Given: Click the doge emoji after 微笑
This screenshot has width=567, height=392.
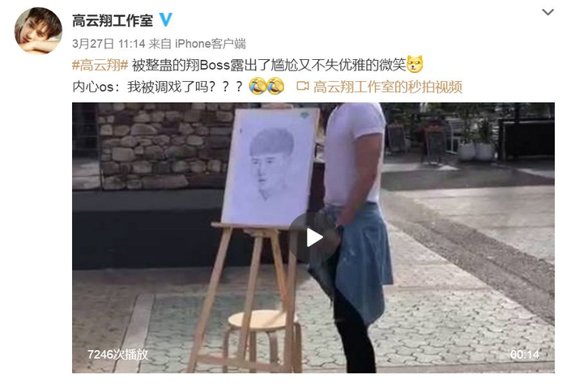Looking at the screenshot, I should pos(415,64).
